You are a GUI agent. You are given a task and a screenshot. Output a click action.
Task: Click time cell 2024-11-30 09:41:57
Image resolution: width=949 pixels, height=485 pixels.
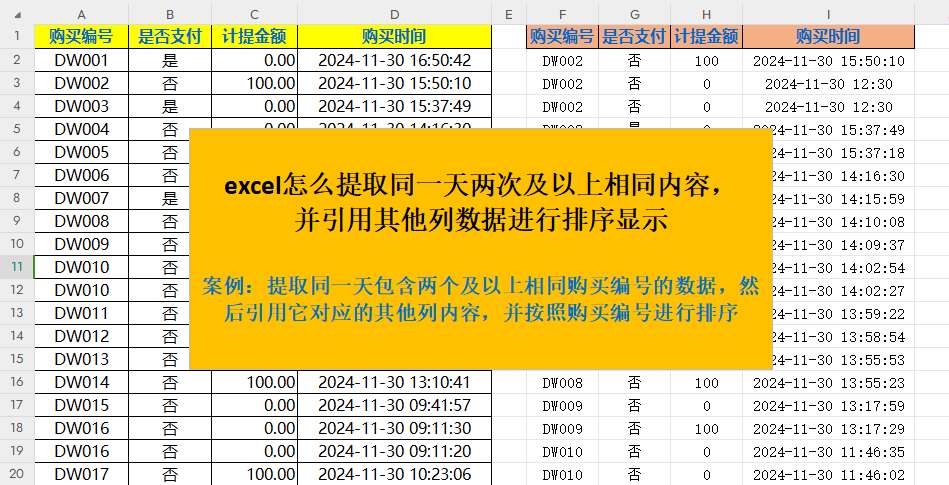tap(395, 405)
